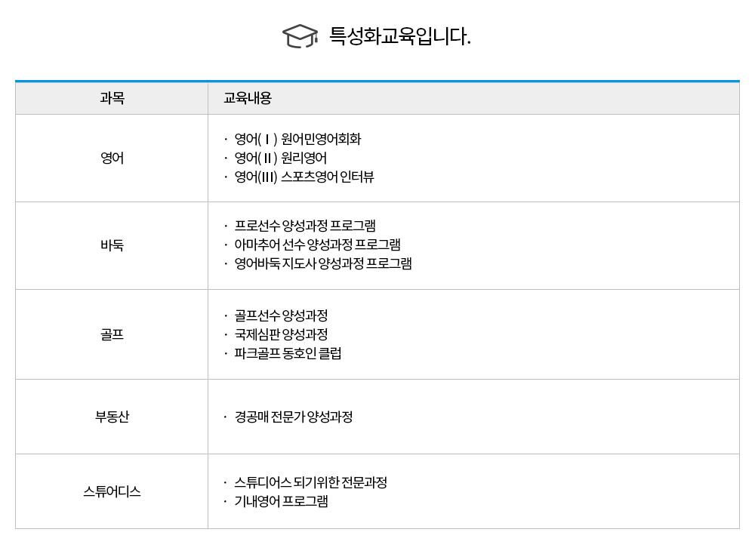Click 경공매 전문가 양성과정 item
Screen dimensions: 755x560
294,417
